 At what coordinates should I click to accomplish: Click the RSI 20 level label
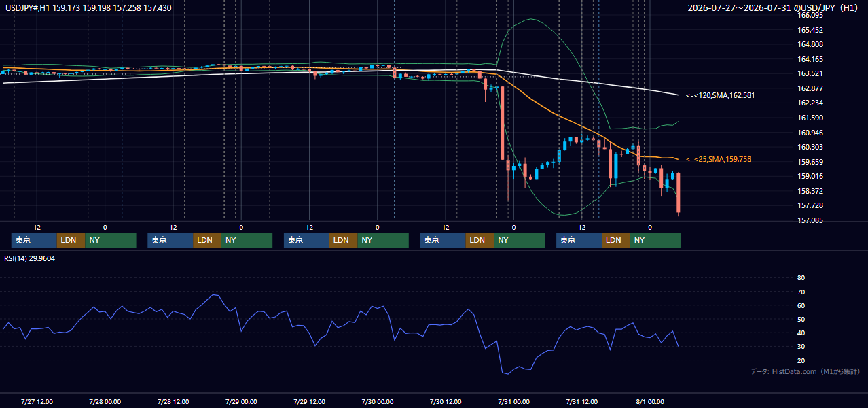coord(801,360)
